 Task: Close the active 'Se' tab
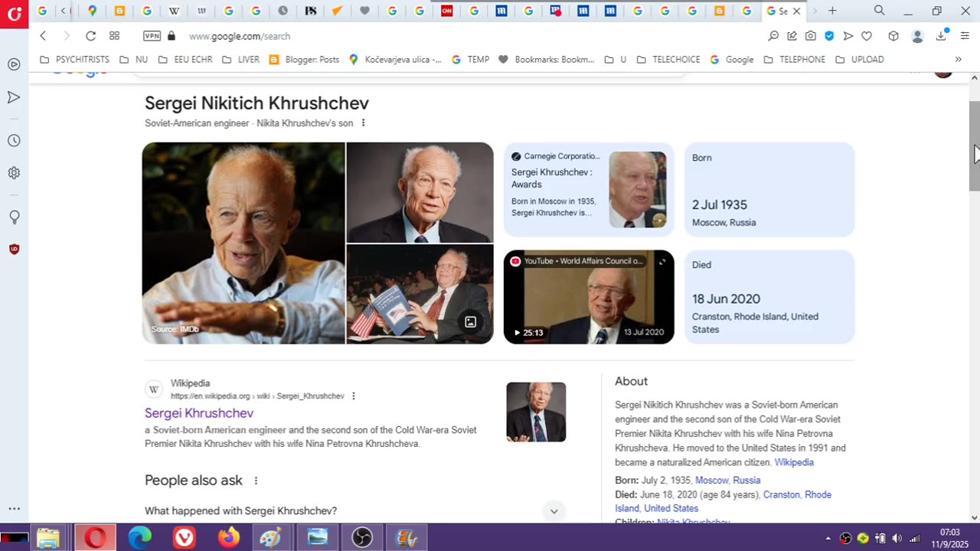tap(796, 11)
